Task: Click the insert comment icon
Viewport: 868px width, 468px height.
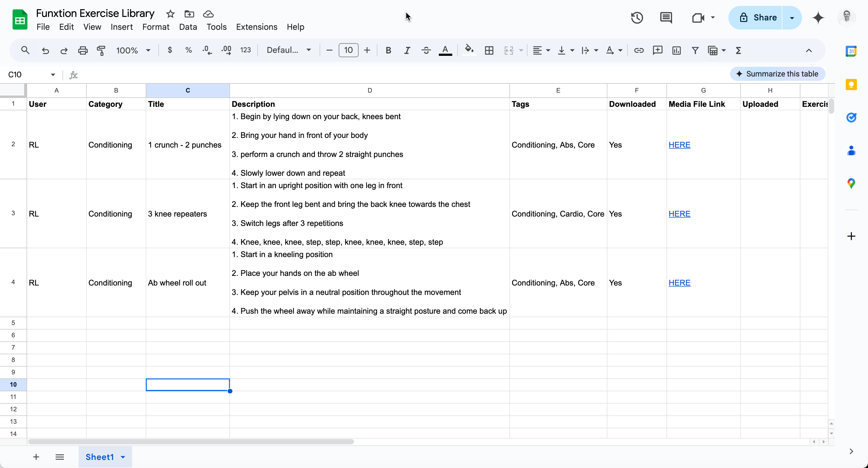Action: click(657, 50)
